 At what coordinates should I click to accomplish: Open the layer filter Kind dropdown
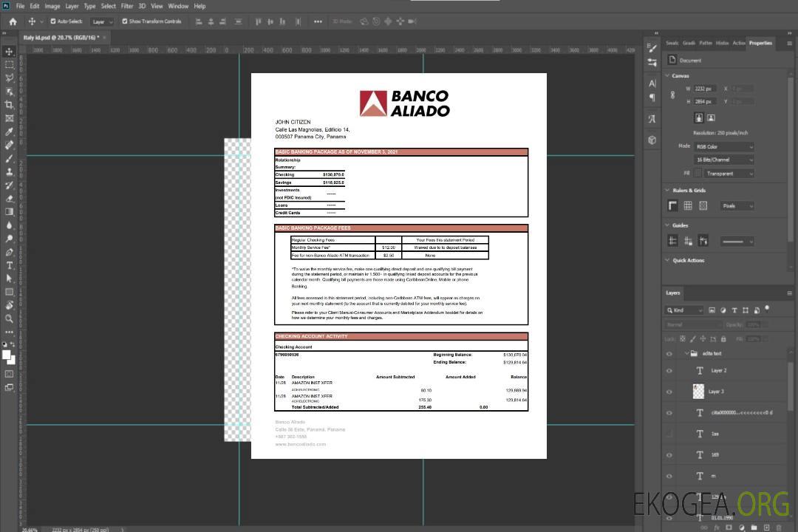[x=684, y=310]
